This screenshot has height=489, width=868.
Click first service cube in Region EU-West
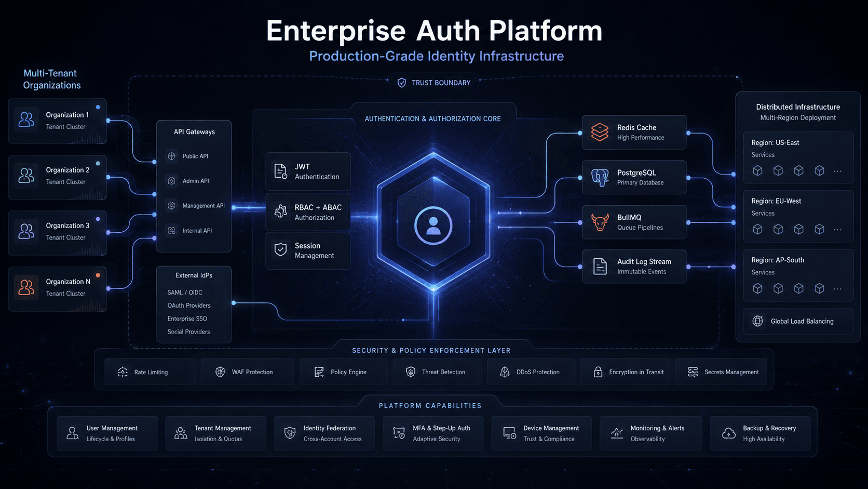(758, 229)
